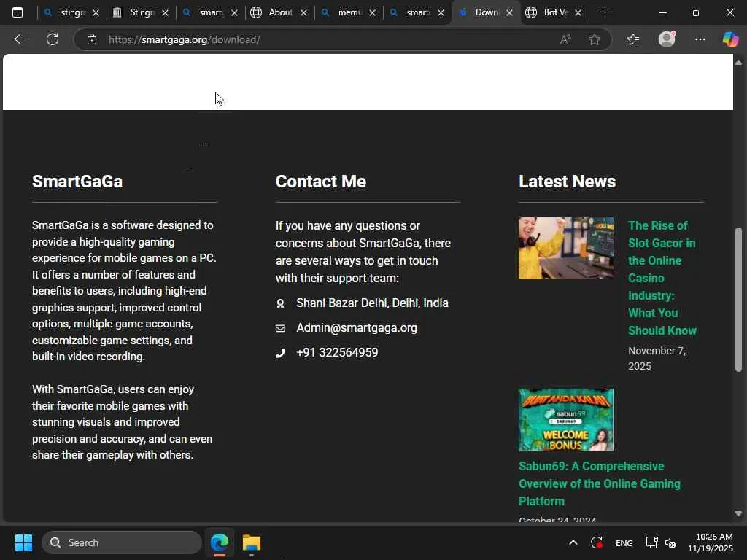Screen dimensions: 747x560
Task: Click the Admin@smartgaga.org email text
Action: tap(356, 327)
